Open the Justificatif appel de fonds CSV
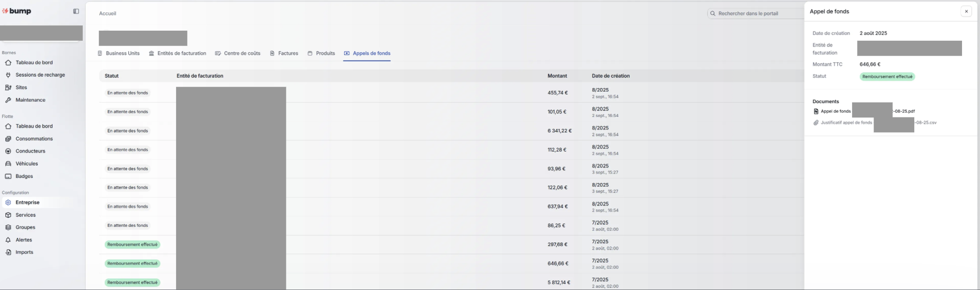 click(x=846, y=123)
